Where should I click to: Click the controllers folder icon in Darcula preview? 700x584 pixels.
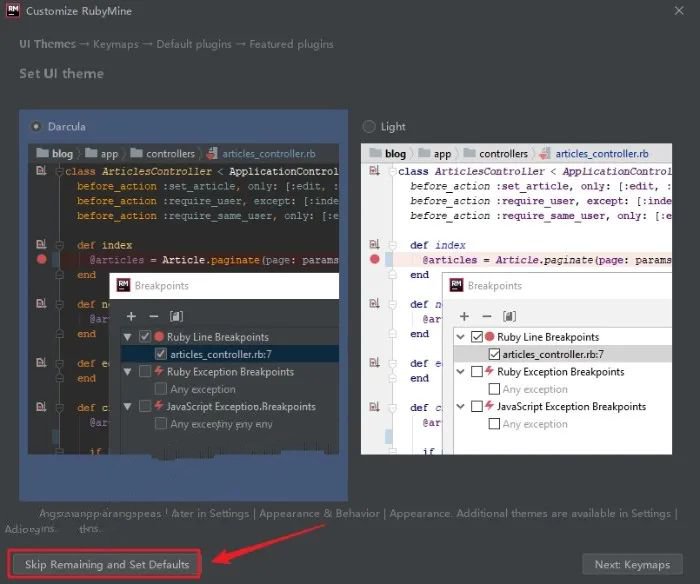tap(137, 153)
